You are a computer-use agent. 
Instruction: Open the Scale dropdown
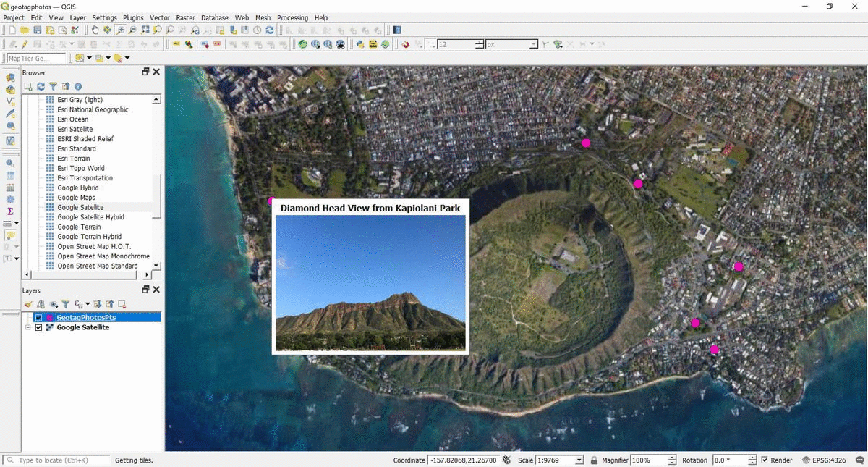tap(580, 460)
